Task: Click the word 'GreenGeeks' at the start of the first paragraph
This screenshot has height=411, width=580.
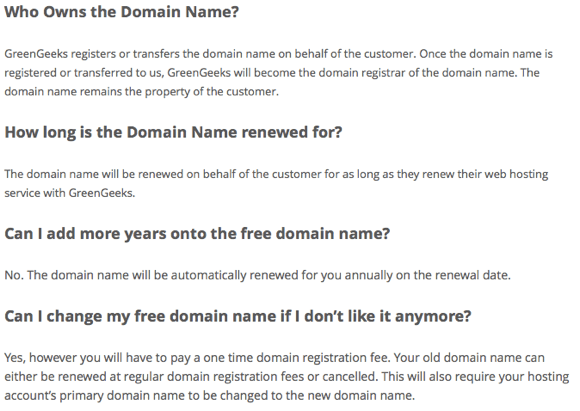Action: 36,54
